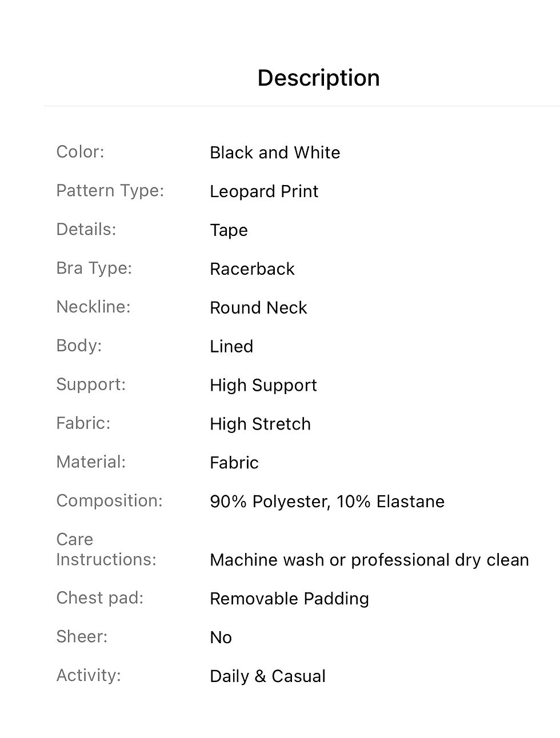Tap the Daily & Casual activity value
Viewport: 560px width, 738px height.
[267, 676]
